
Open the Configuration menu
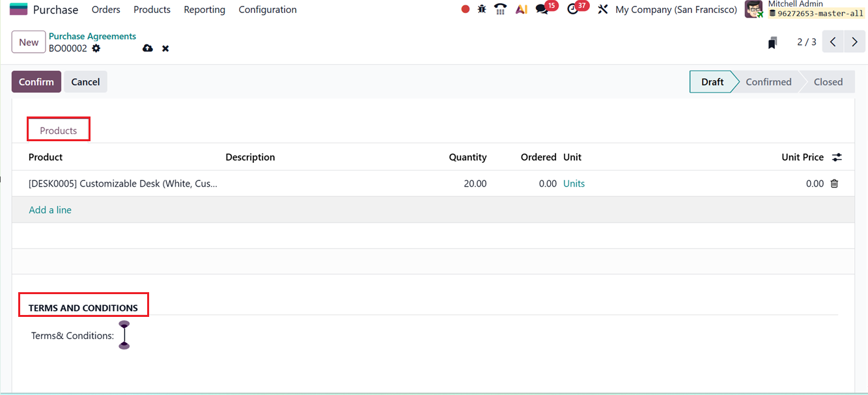click(x=268, y=10)
